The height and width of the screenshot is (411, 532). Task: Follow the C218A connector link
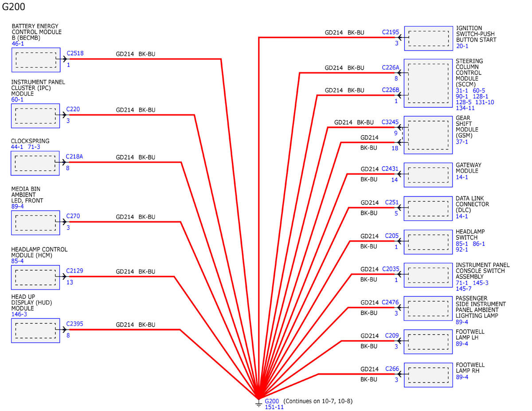pyautogui.click(x=74, y=157)
